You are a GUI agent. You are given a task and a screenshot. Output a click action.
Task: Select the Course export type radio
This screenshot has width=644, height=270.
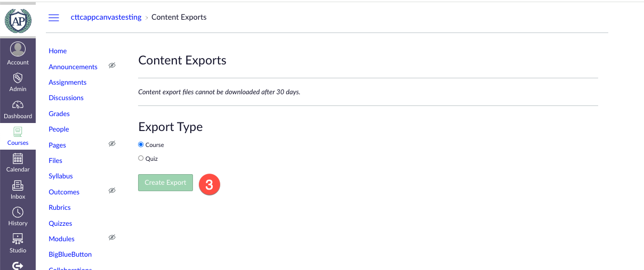pos(141,144)
